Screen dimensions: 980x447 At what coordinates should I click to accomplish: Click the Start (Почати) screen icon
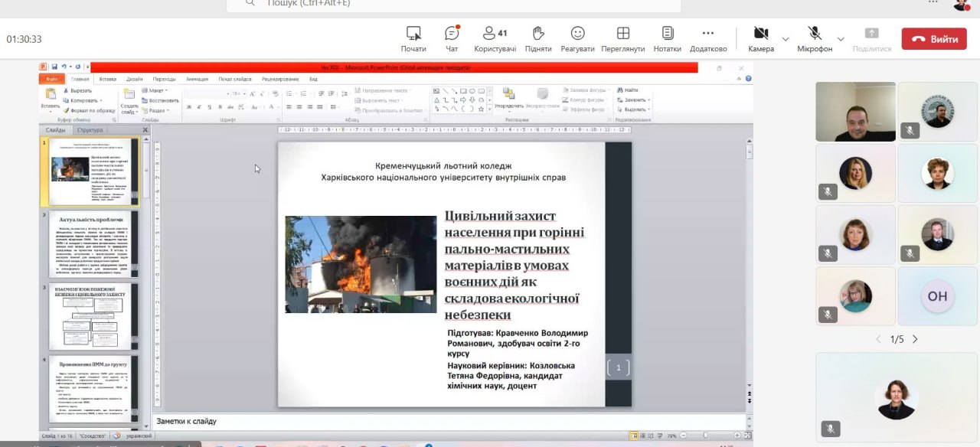(413, 38)
